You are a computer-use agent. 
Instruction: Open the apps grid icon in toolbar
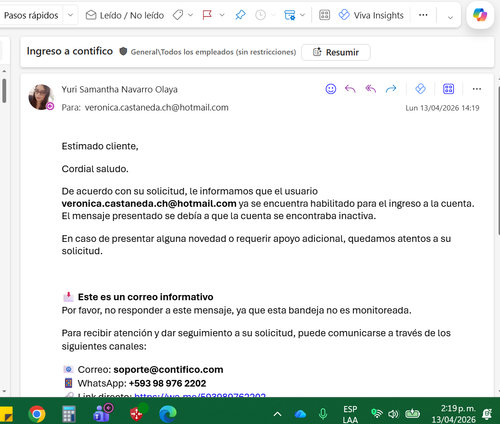coord(324,15)
